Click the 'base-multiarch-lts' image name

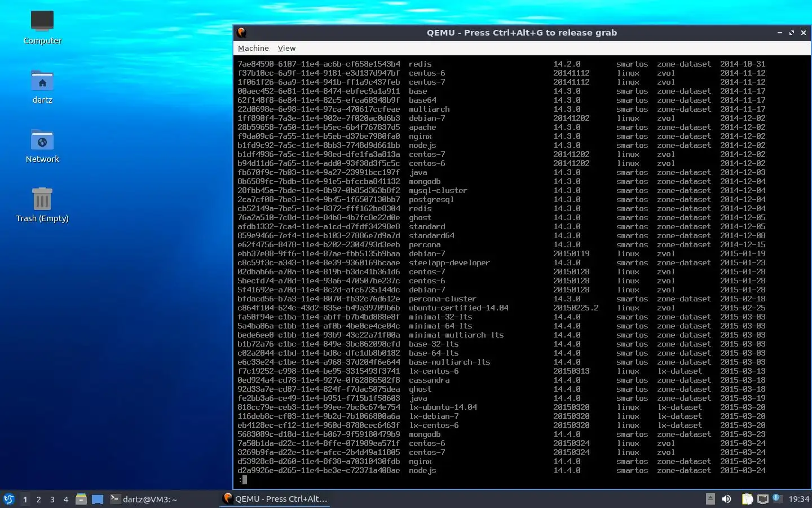(449, 362)
